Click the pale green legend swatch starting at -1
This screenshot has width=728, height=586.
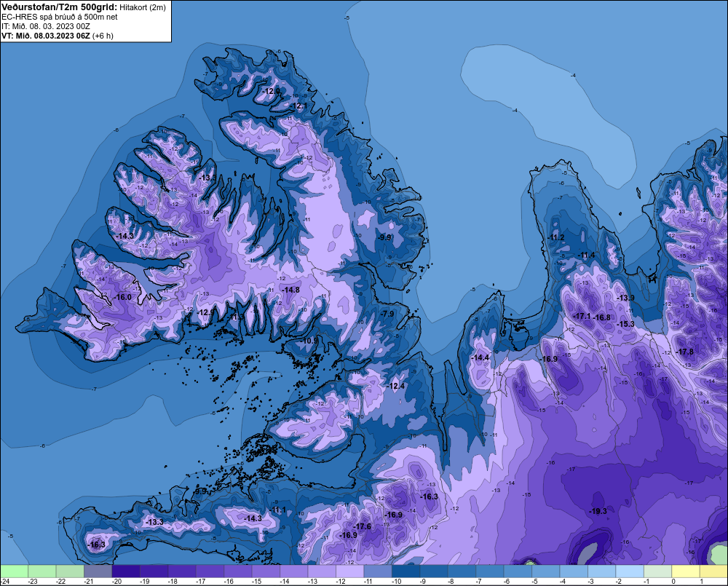coord(658,571)
